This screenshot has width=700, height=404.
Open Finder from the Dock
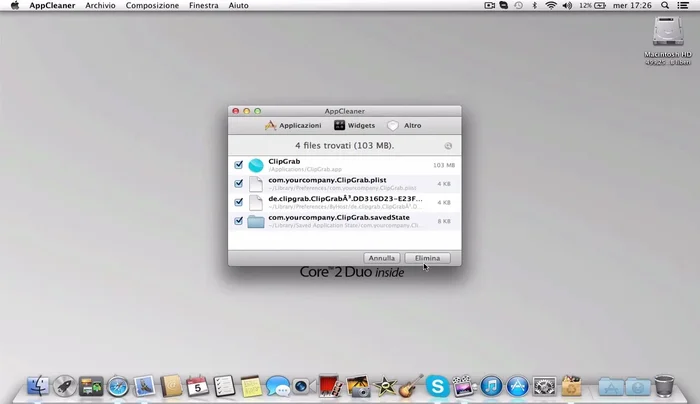point(40,385)
